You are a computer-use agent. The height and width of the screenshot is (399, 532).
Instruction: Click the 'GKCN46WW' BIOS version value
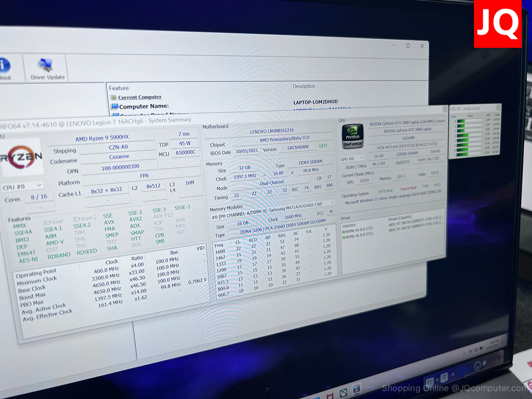(298, 148)
